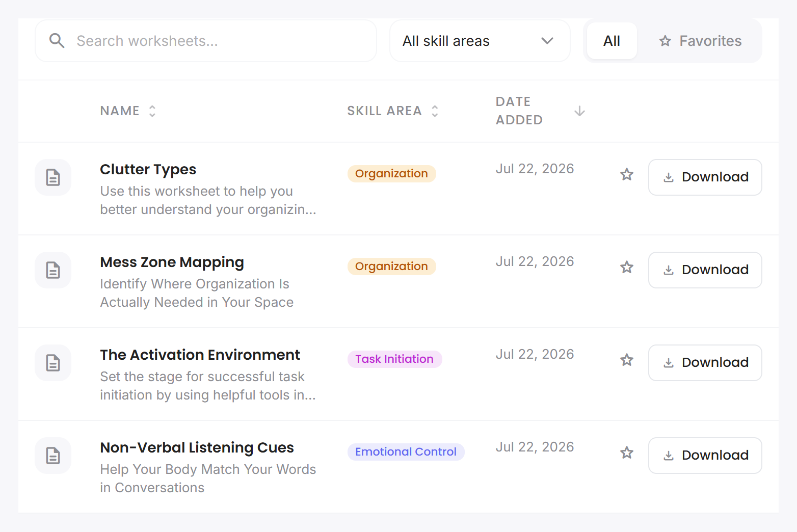
Task: Download Non-Verbal Listening Cues worksheet
Action: (x=705, y=456)
